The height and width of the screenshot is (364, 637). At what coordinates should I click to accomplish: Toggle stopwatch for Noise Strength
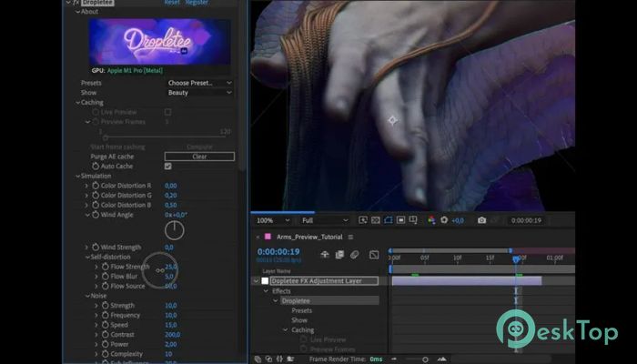pyautogui.click(x=106, y=305)
